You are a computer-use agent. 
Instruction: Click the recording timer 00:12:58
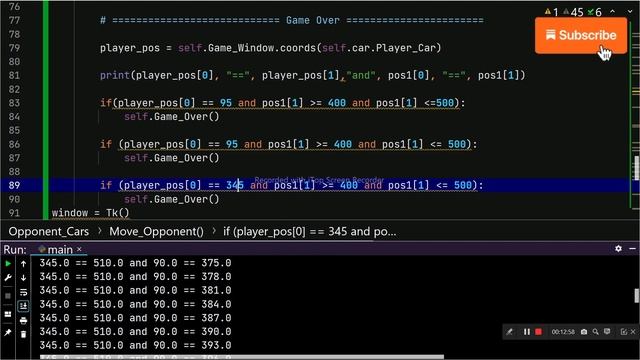click(x=563, y=332)
